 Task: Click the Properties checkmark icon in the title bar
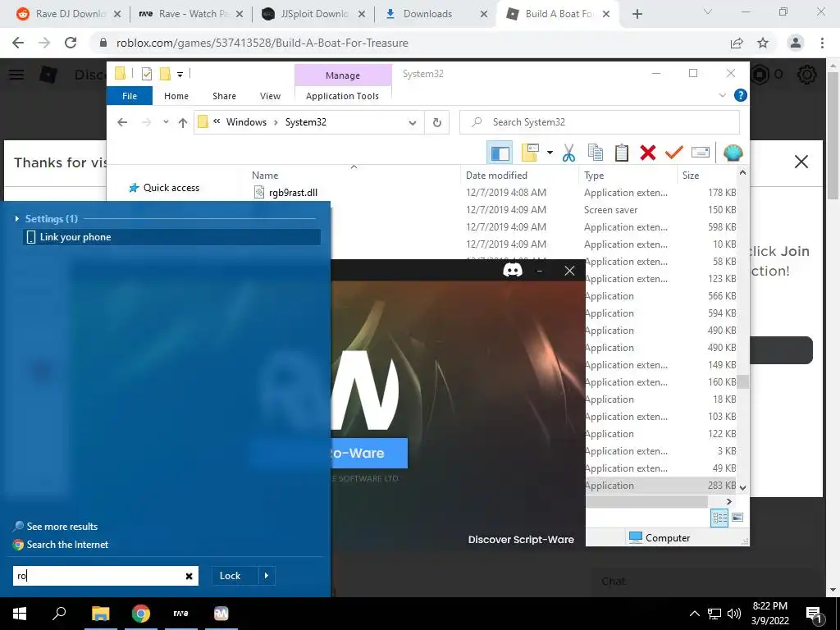(x=146, y=74)
